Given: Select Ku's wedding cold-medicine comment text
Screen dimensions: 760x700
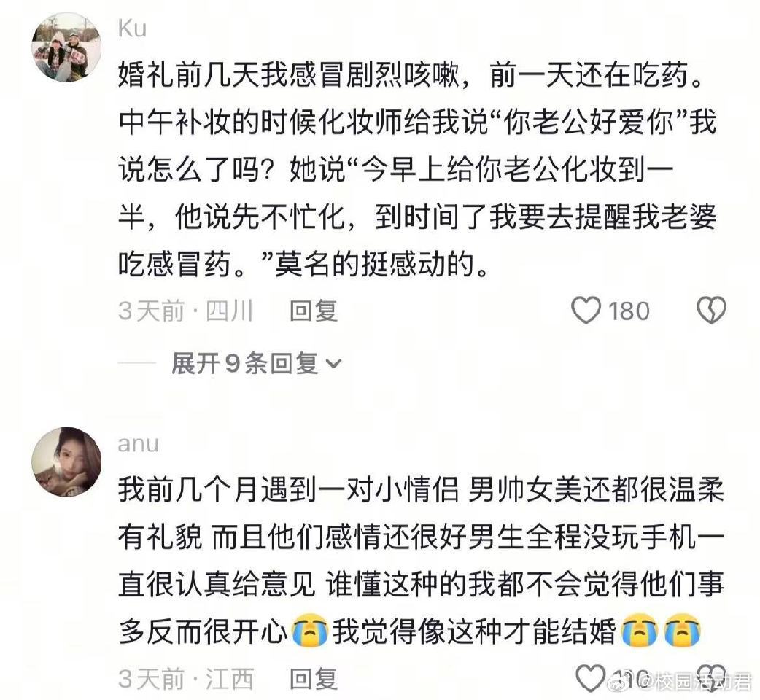Looking at the screenshot, I should pos(418,170).
